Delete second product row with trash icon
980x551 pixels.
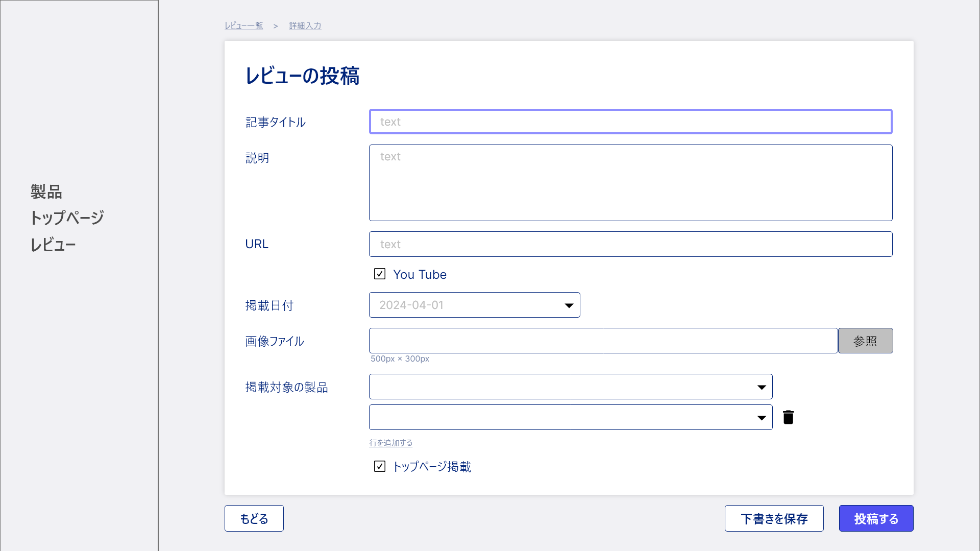[788, 417]
